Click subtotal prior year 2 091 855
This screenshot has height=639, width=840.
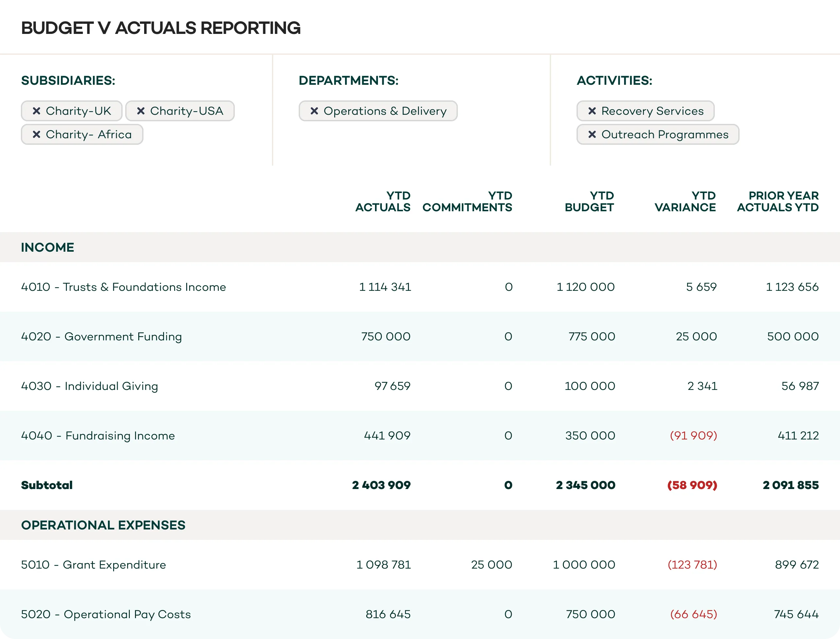790,485
